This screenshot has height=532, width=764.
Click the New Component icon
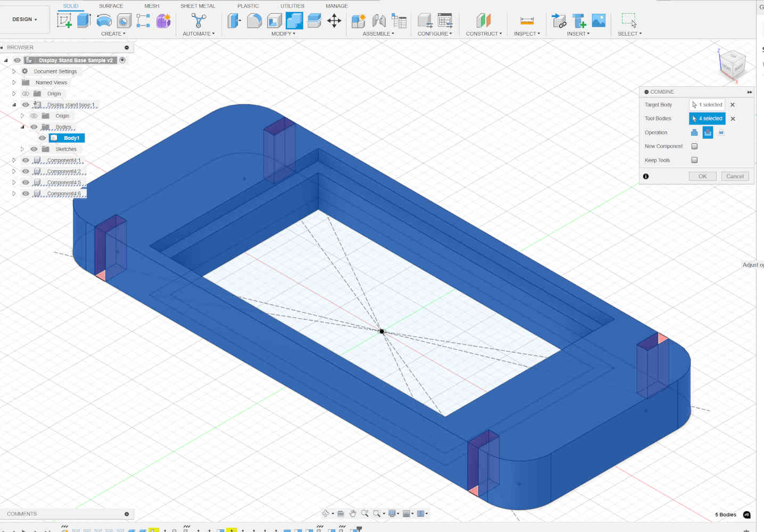tap(359, 21)
